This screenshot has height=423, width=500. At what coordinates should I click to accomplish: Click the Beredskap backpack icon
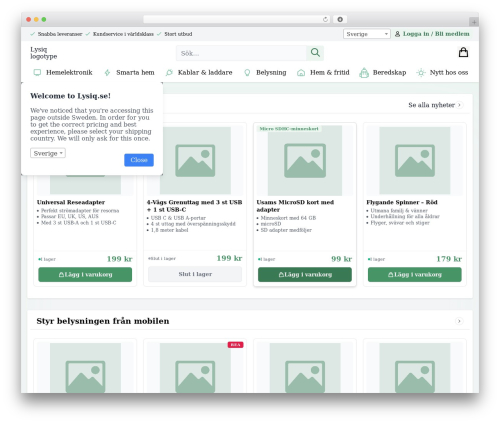[x=364, y=72]
